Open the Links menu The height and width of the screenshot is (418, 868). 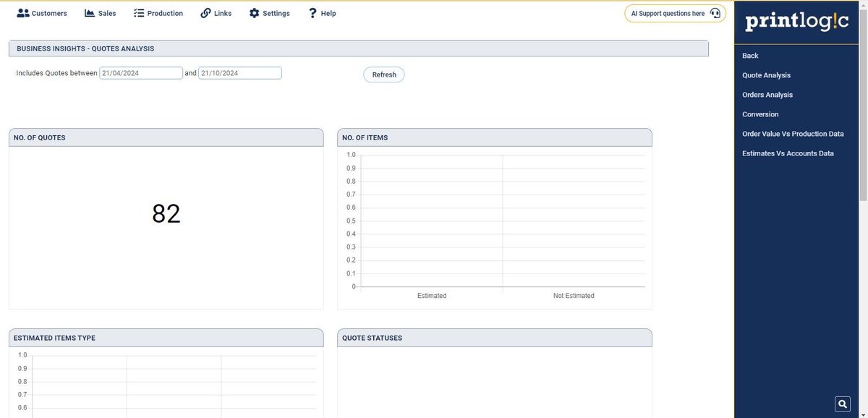pos(216,13)
